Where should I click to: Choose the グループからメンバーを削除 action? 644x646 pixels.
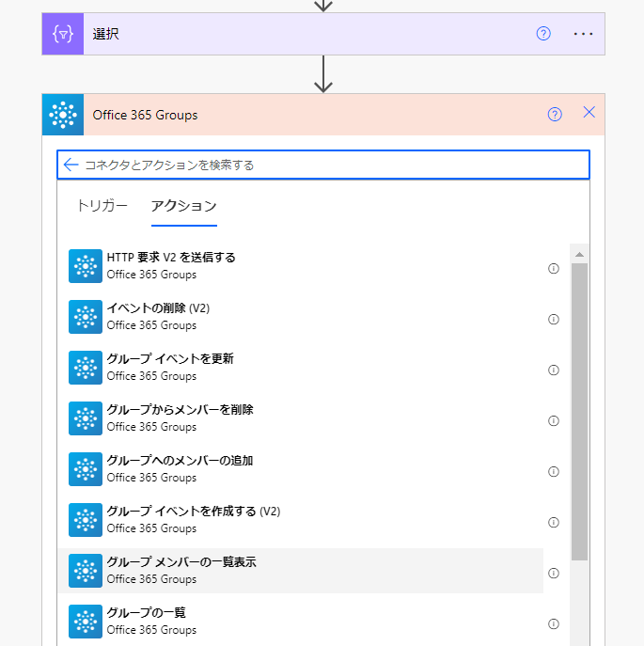(301, 418)
